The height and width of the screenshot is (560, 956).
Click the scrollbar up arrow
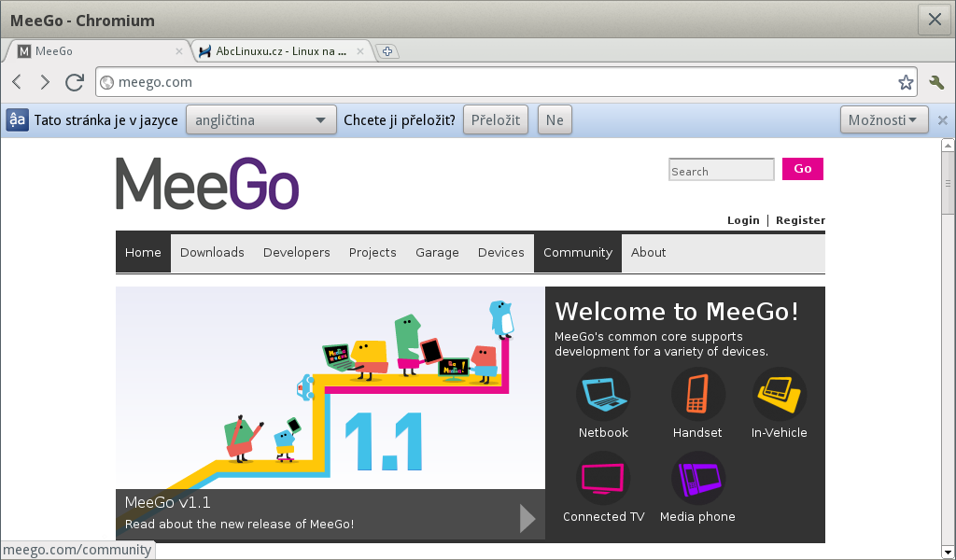tap(948, 146)
